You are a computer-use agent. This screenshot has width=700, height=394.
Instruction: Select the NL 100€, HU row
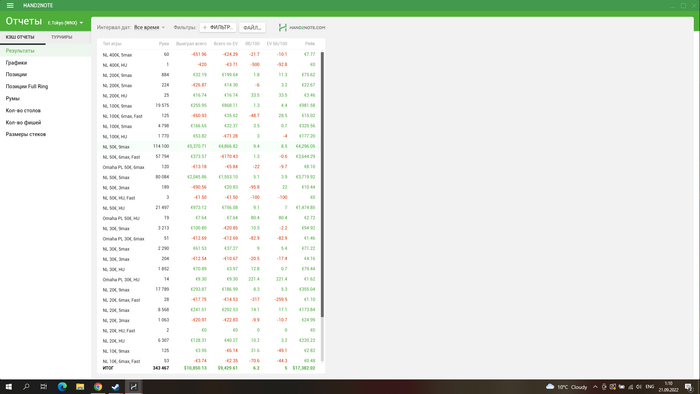[x=209, y=136]
